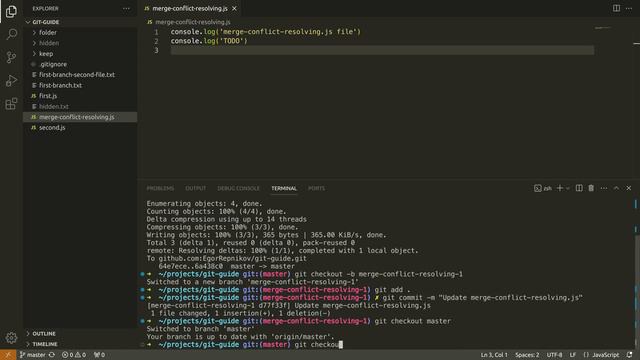Viewport: 640px width, 360px height.
Task: Open editor more actions menu
Action: pos(629,9)
